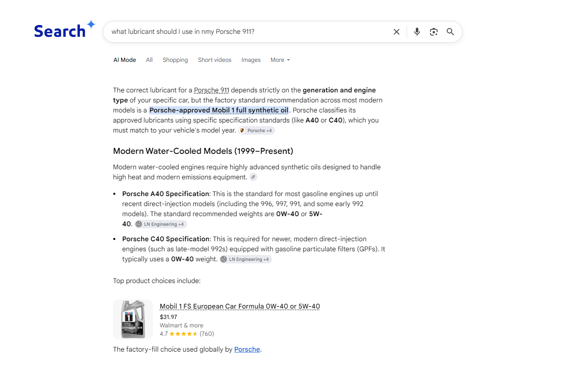Click the Mobil 1 oil jug thumbnail
Viewport: 588px width, 383px height.
tap(133, 319)
